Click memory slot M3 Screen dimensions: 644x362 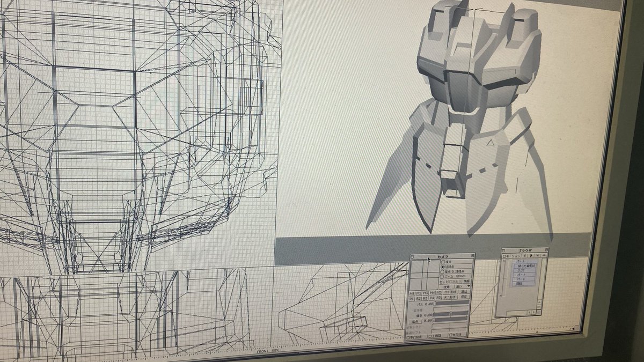point(426,293)
